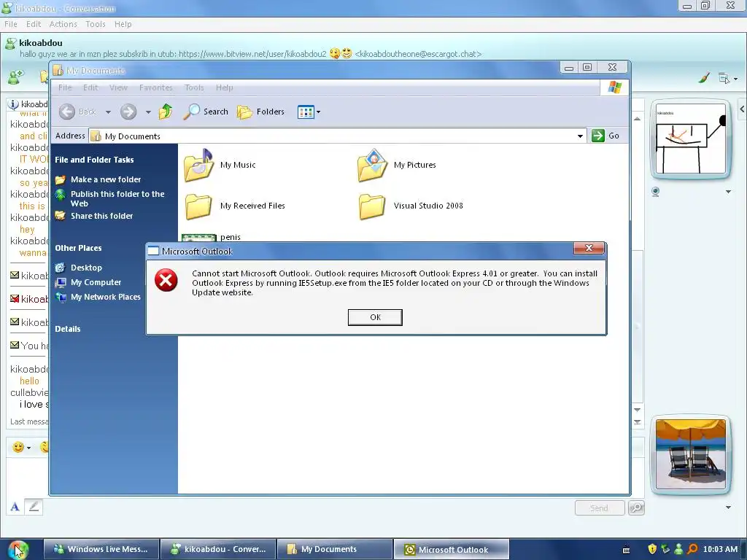
Task: Click the paintbrush color scheme icon in Messenger
Action: tap(704, 77)
